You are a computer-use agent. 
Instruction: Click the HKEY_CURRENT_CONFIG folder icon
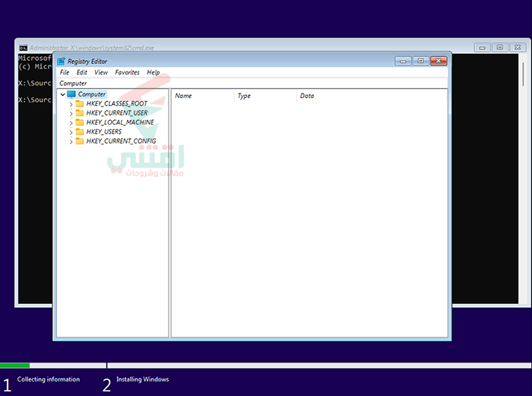pyautogui.click(x=80, y=141)
